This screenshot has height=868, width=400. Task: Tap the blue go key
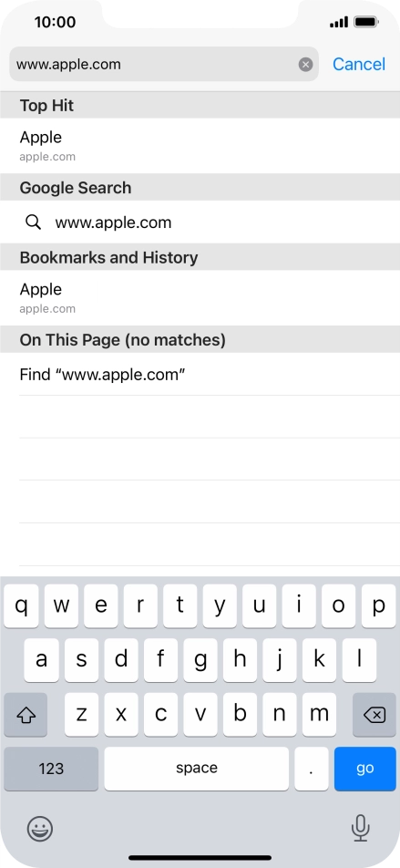click(x=365, y=769)
